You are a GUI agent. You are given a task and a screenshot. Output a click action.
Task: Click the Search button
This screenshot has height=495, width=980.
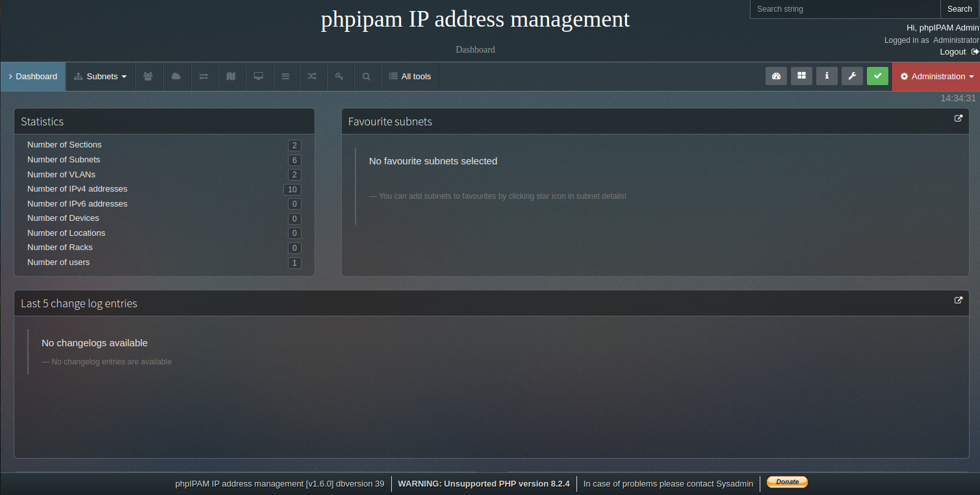coord(959,9)
